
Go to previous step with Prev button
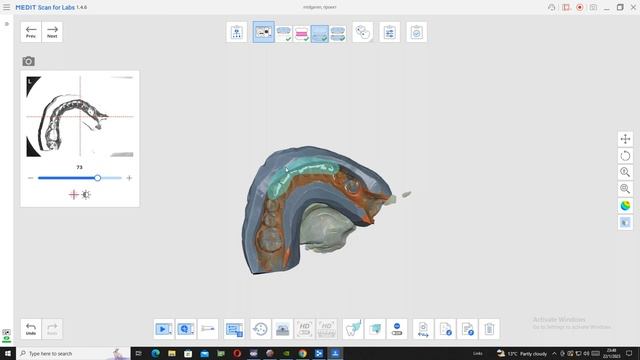[31, 32]
